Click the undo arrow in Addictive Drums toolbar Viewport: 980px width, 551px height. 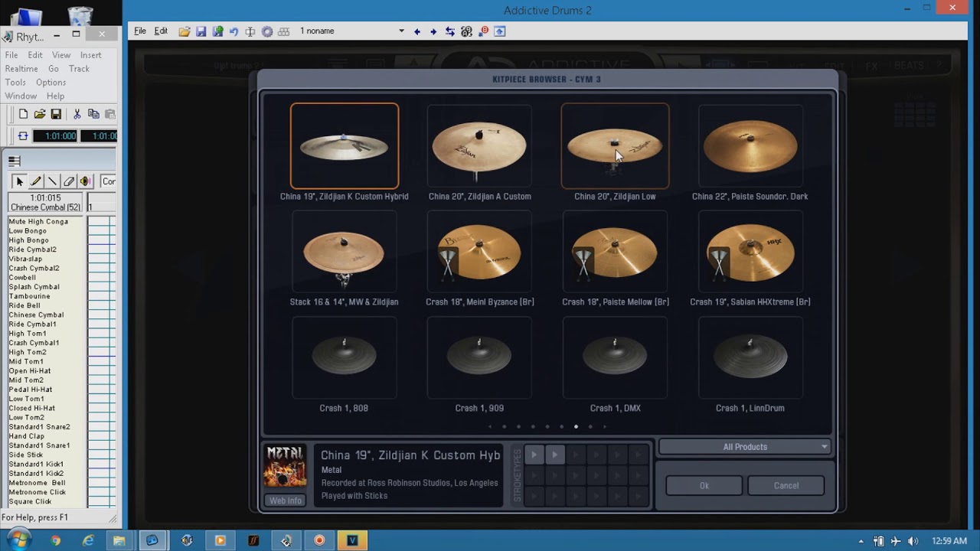(x=234, y=31)
